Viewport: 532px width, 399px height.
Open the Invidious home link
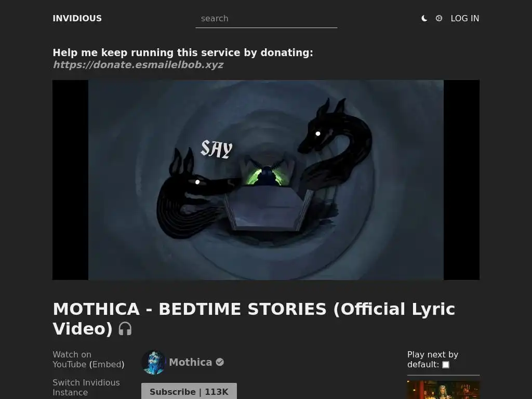pos(77,18)
